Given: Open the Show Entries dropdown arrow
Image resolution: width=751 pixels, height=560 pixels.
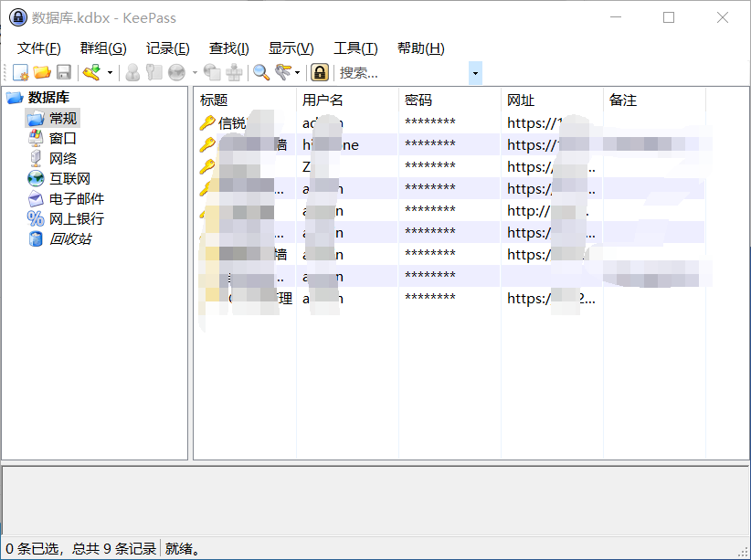Looking at the screenshot, I should tap(298, 73).
